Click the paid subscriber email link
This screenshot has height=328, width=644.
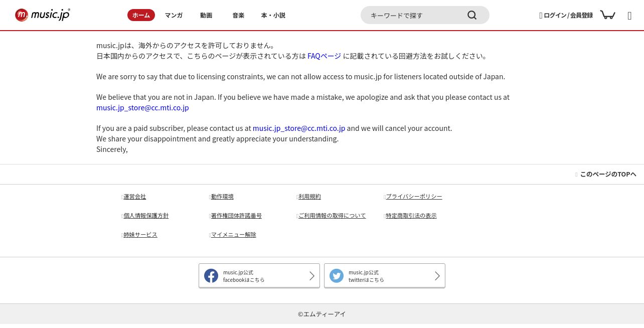pyautogui.click(x=299, y=128)
